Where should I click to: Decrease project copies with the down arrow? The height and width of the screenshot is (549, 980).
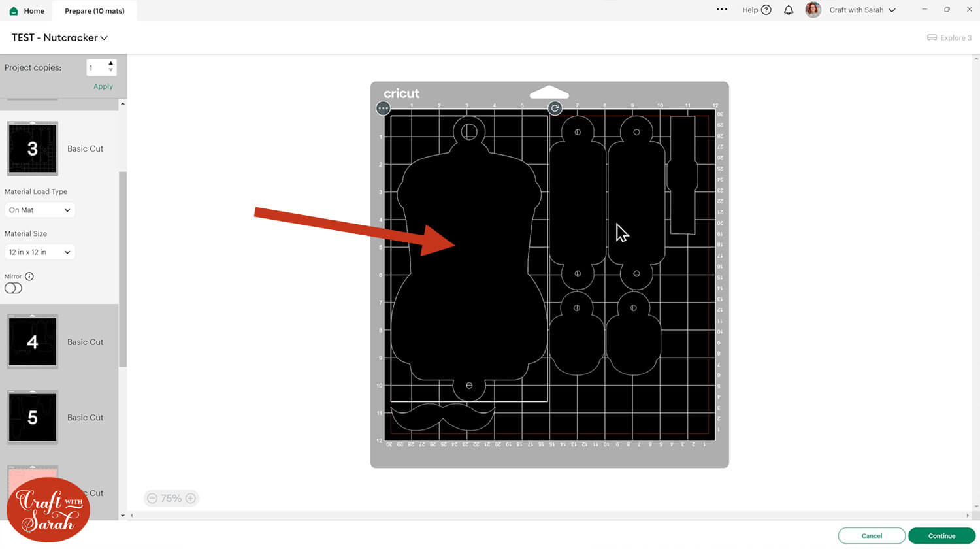[x=111, y=71]
